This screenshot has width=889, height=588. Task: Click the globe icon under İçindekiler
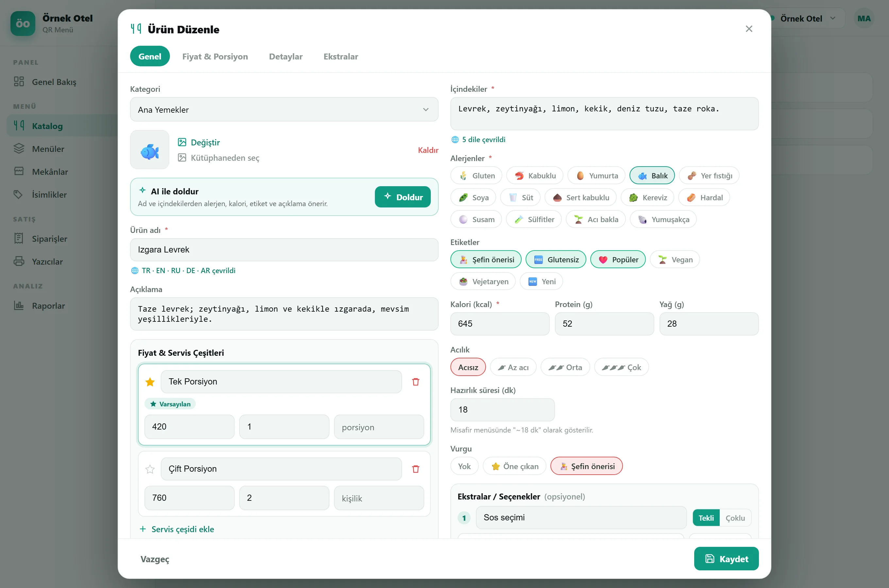pos(455,139)
